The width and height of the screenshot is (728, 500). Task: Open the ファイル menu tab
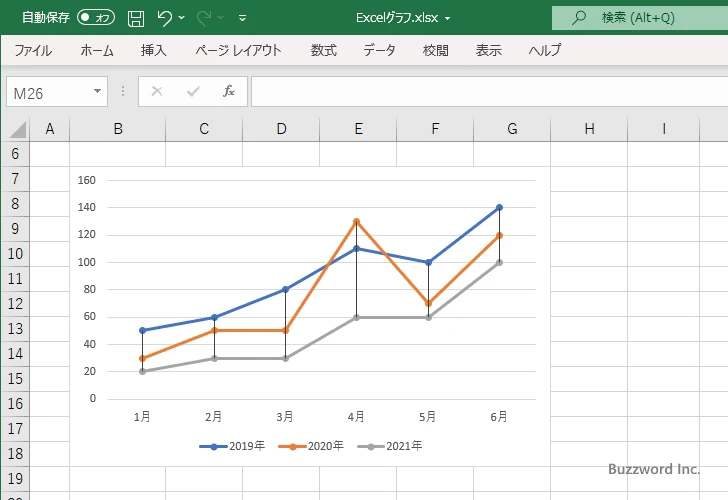(x=33, y=50)
